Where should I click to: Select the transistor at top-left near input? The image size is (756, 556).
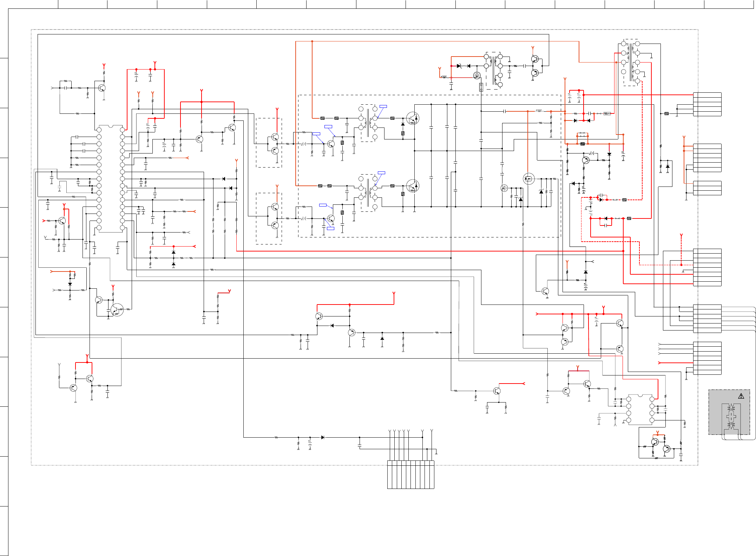coord(102,88)
